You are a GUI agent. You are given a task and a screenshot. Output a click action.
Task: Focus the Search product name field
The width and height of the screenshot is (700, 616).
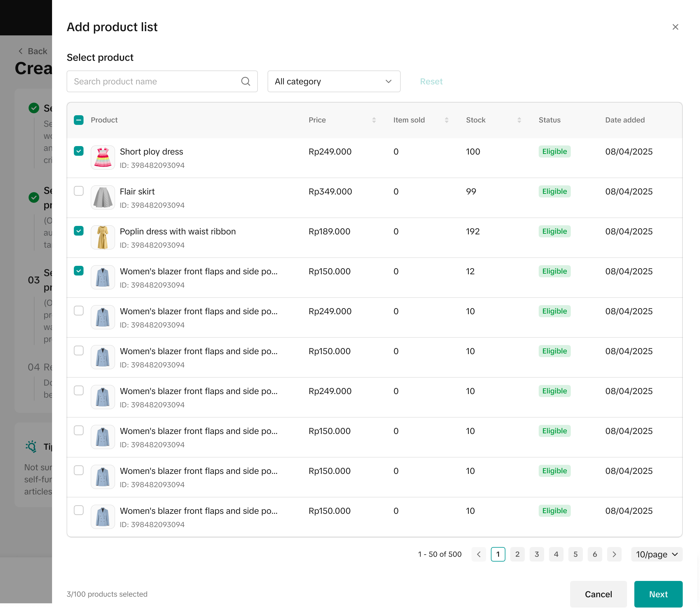(154, 81)
